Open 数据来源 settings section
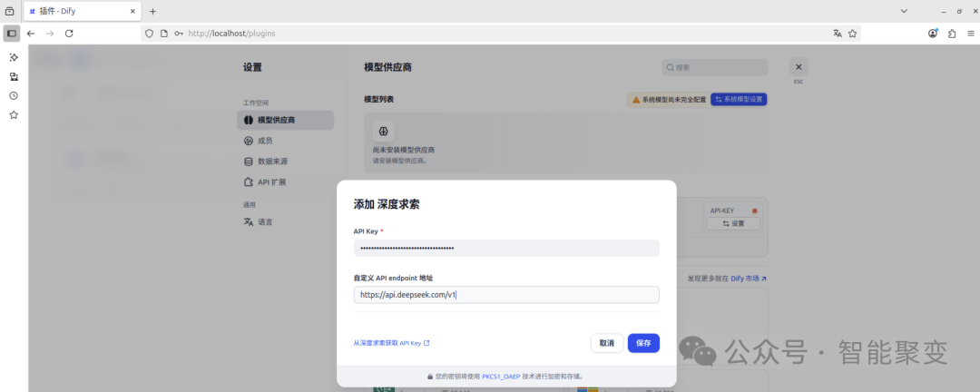Viewport: 980px width, 392px height. pos(286,162)
